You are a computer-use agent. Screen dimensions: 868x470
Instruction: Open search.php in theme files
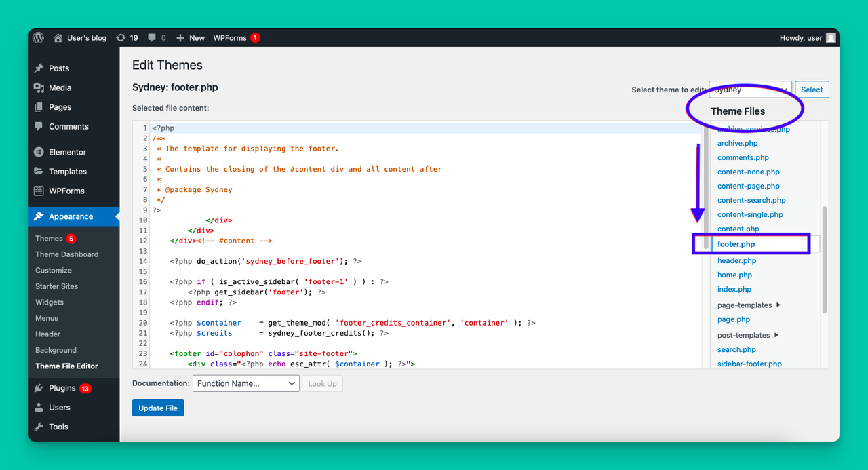(736, 349)
